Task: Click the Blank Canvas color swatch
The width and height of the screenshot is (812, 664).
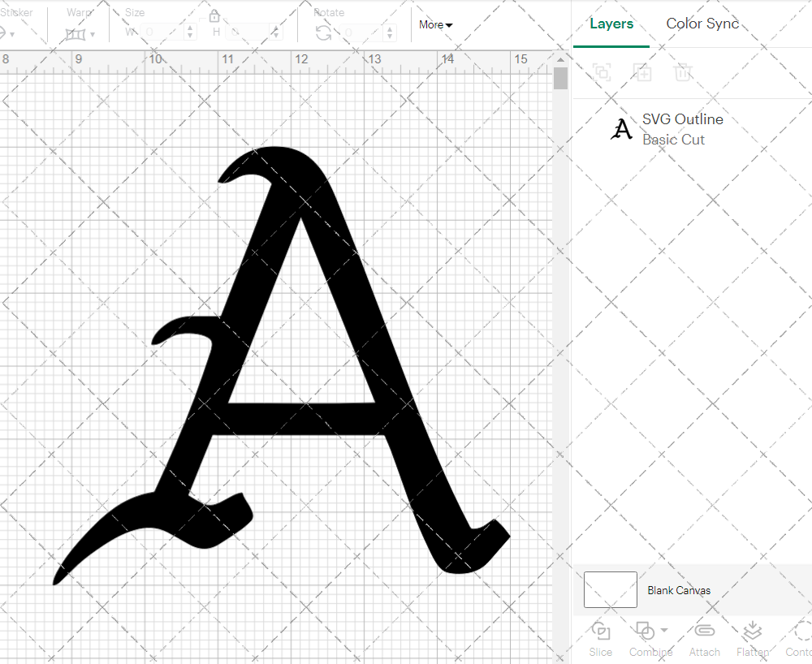Action: pyautogui.click(x=609, y=590)
